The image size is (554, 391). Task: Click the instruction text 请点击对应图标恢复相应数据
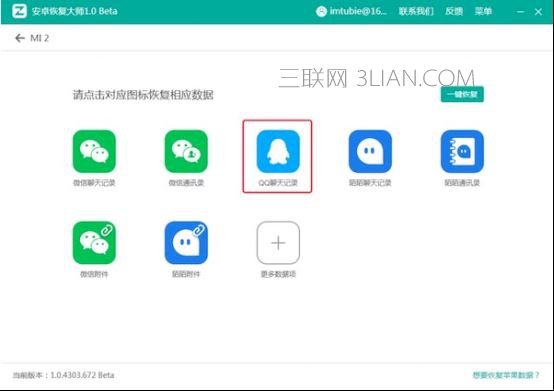tap(143, 95)
